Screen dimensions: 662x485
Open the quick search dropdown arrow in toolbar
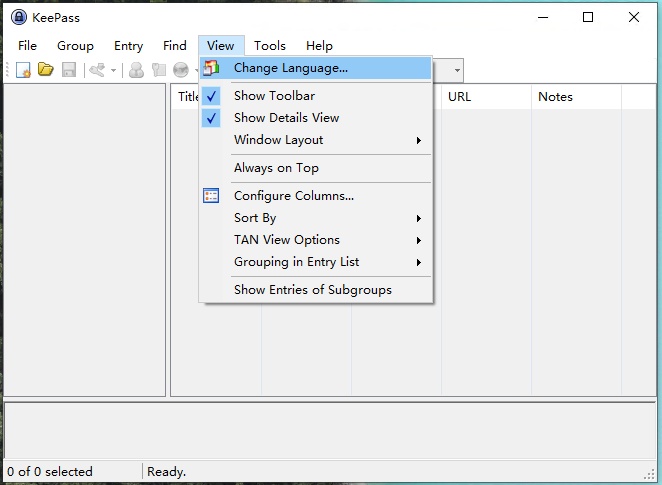point(457,70)
